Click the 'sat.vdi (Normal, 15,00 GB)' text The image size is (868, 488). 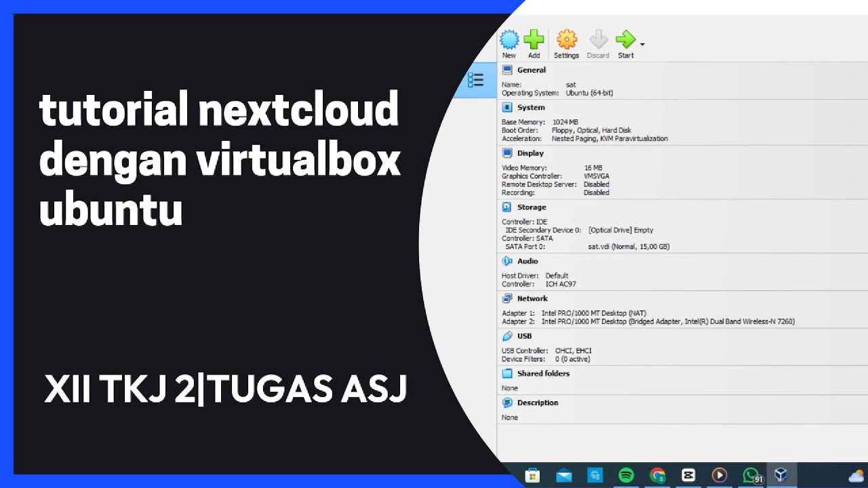click(x=629, y=247)
